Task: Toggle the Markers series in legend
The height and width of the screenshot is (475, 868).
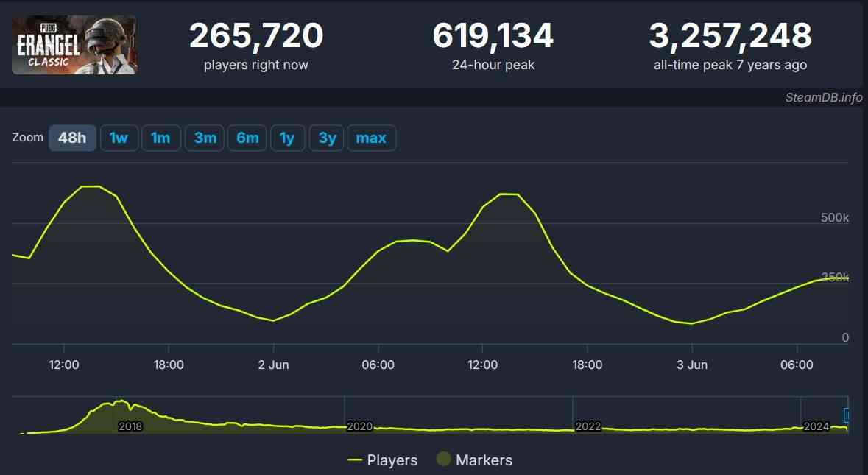Action: pos(474,460)
